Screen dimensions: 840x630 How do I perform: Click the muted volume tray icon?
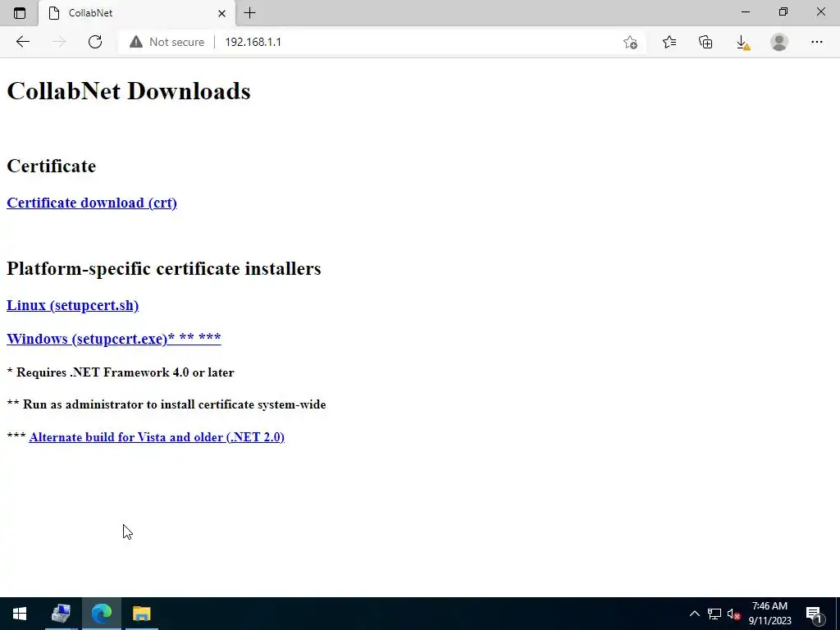(x=733, y=614)
